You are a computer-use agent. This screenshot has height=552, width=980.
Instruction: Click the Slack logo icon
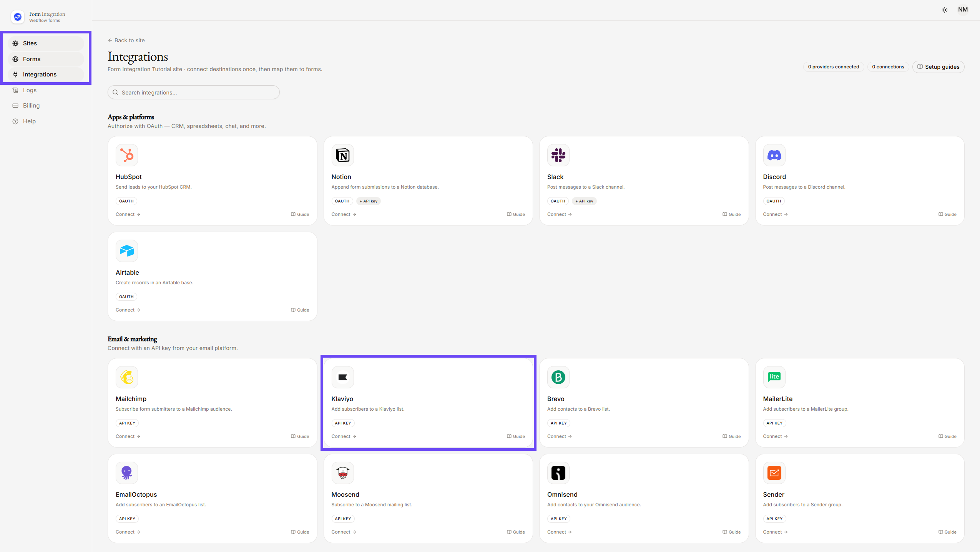pyautogui.click(x=558, y=155)
